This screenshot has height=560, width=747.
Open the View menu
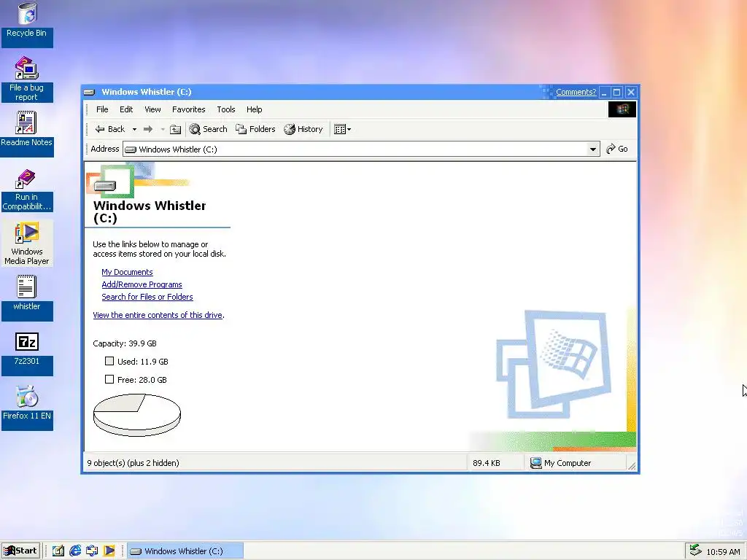[x=152, y=109]
